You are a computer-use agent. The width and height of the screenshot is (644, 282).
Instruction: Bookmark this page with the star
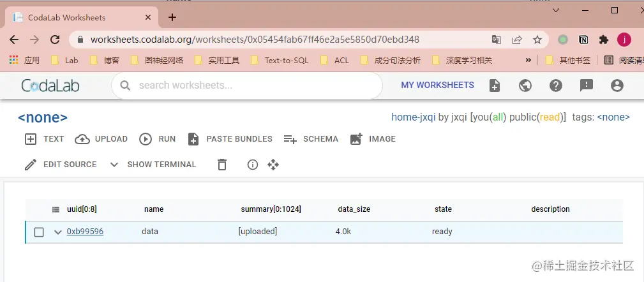pos(537,40)
